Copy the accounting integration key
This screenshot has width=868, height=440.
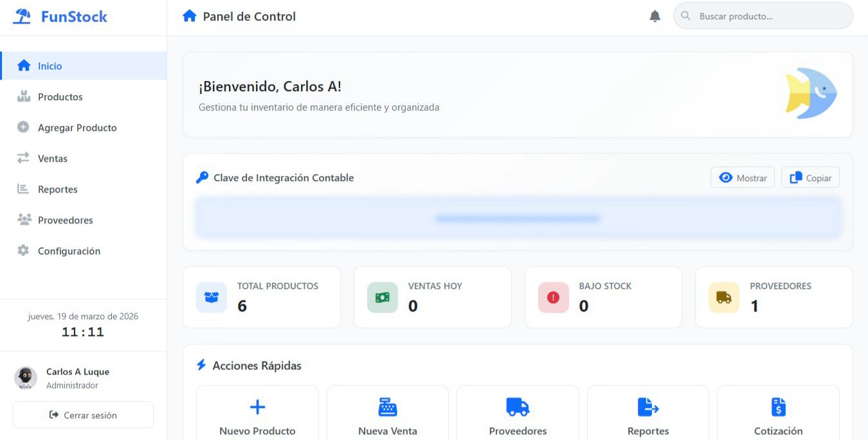tap(810, 177)
